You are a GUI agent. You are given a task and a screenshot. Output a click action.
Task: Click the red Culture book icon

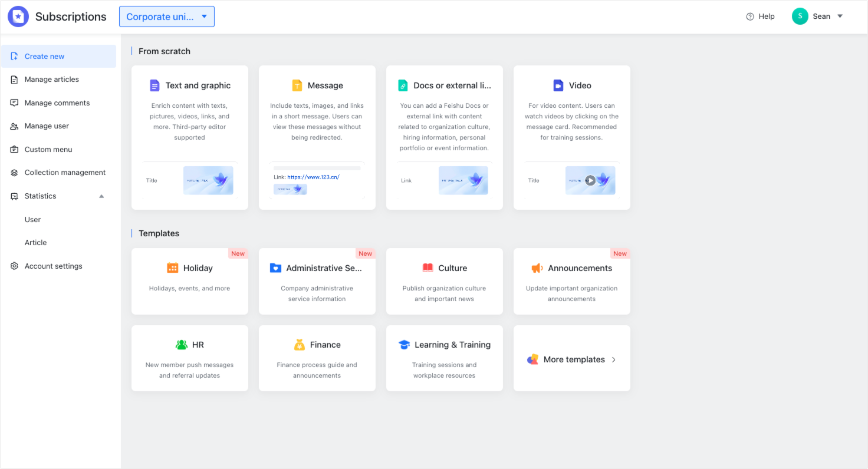click(428, 268)
